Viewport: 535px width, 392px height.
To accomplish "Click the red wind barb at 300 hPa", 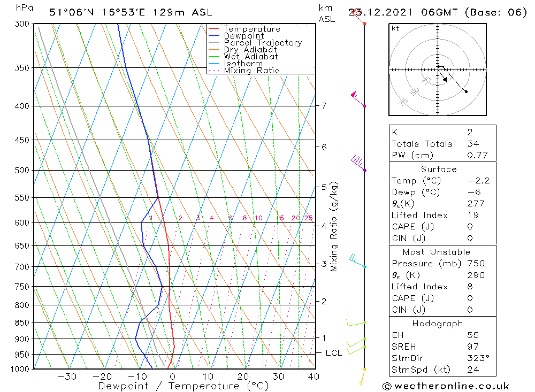I will click(358, 16).
